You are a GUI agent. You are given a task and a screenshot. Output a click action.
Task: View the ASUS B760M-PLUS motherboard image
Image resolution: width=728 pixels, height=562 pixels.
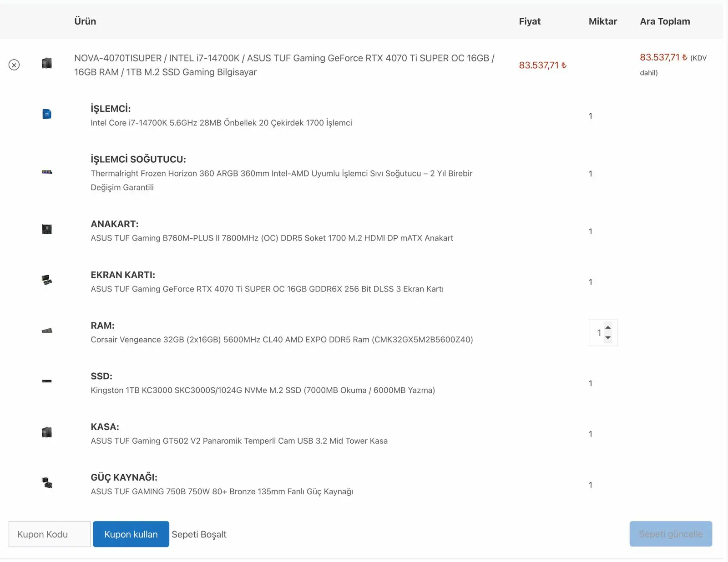pyautogui.click(x=47, y=229)
